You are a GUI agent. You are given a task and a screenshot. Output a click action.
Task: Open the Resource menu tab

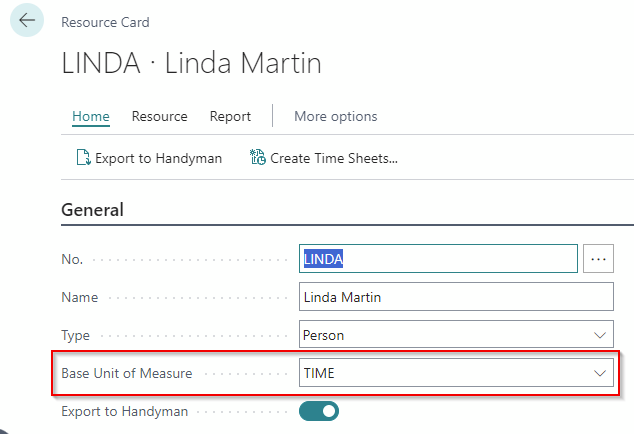159,116
